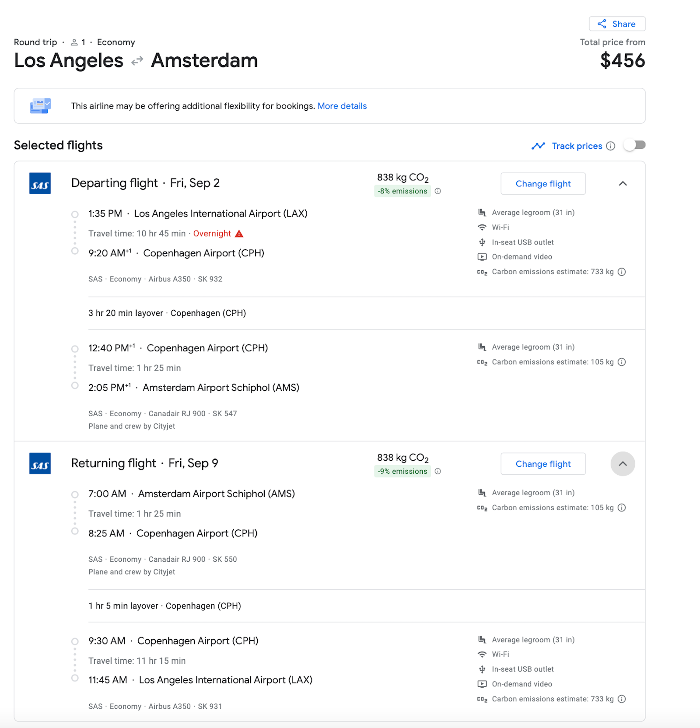Click the booking flexibility ticket icon
The width and height of the screenshot is (700, 728).
tap(40, 106)
